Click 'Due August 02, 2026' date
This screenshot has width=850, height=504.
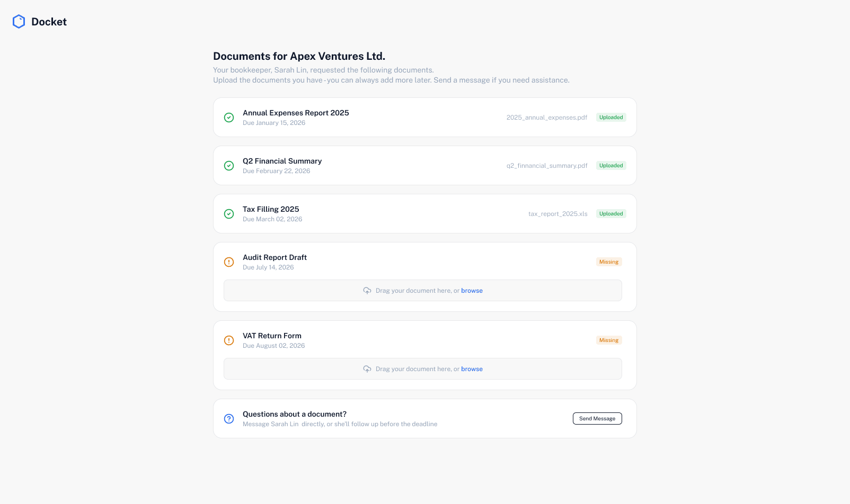[273, 346]
